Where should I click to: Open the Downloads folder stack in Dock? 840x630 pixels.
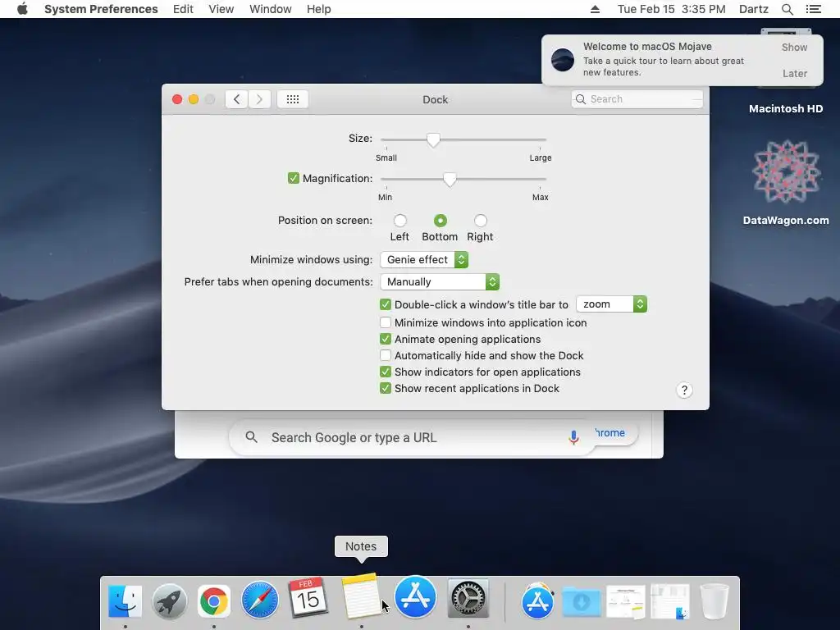(x=582, y=602)
